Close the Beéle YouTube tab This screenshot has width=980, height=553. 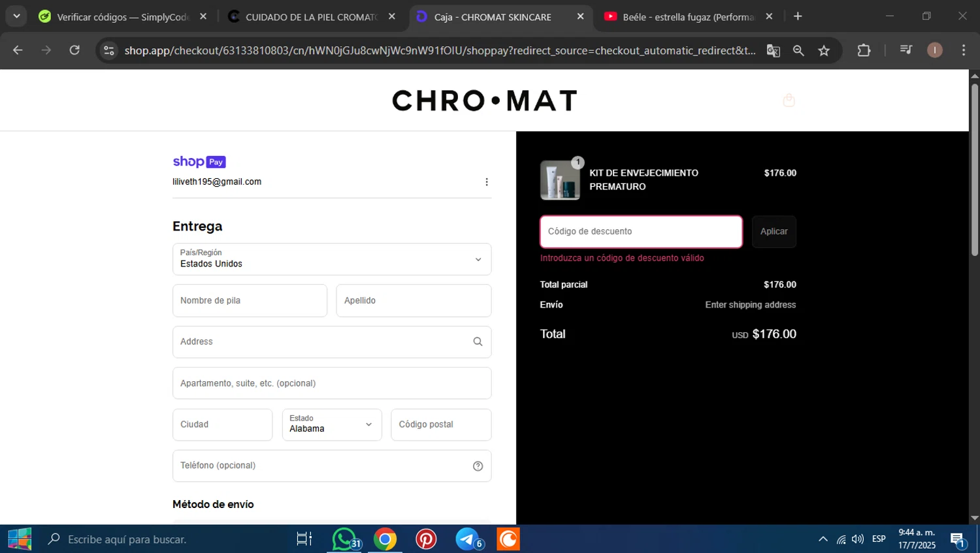pos(769,16)
